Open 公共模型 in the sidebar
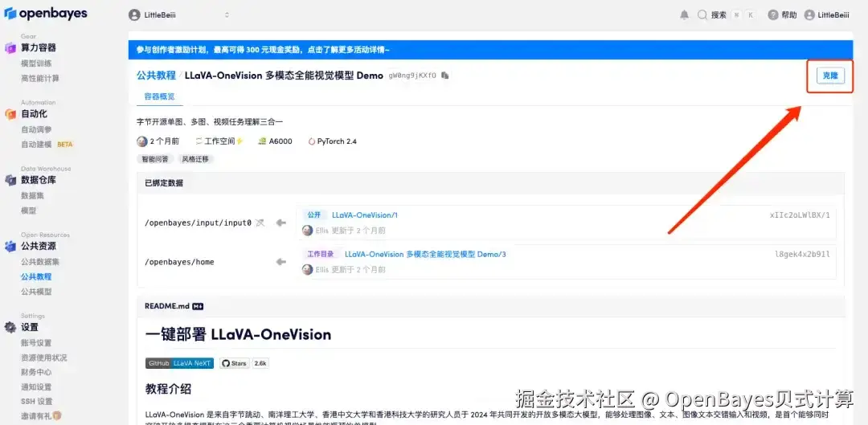Viewport: 868px width, 425px height. coord(36,291)
